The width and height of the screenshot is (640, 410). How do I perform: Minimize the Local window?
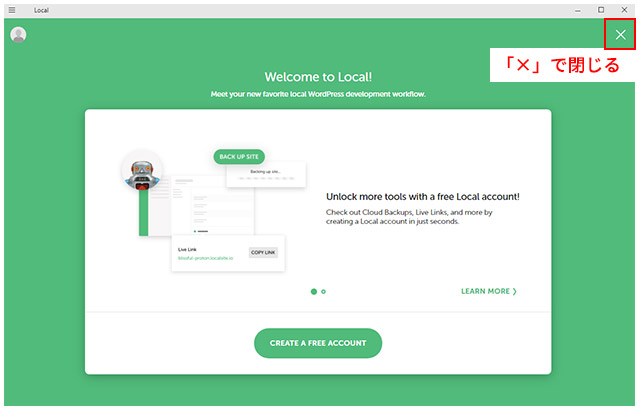point(578,10)
